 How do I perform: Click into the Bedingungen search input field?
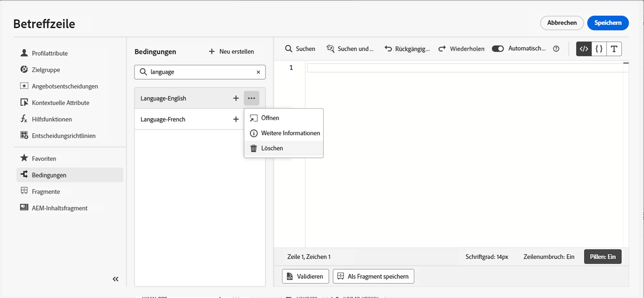click(202, 72)
